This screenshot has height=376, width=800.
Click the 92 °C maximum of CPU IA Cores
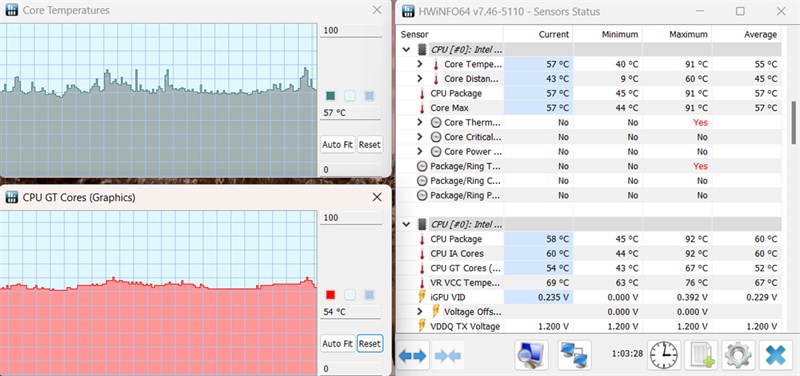[x=695, y=254]
